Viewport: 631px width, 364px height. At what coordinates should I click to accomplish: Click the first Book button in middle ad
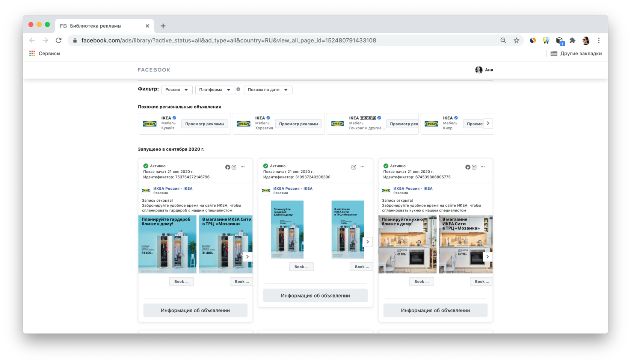coord(302,267)
